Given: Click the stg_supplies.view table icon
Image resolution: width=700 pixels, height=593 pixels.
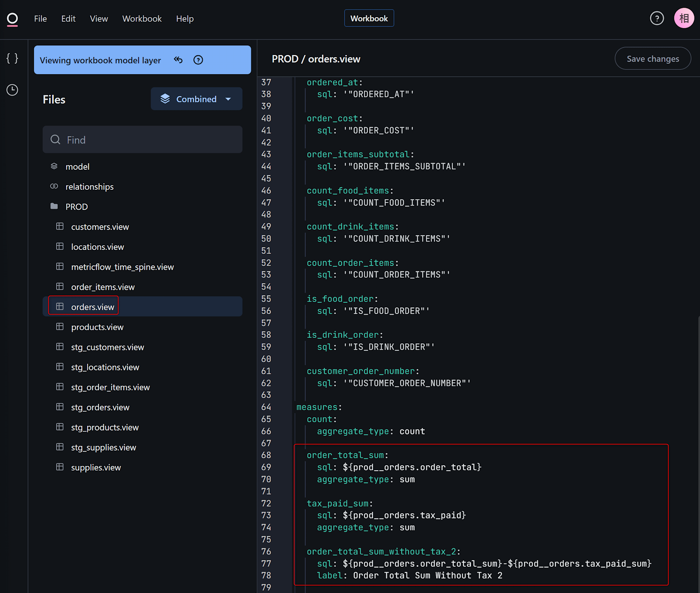Looking at the screenshot, I should click(x=60, y=447).
